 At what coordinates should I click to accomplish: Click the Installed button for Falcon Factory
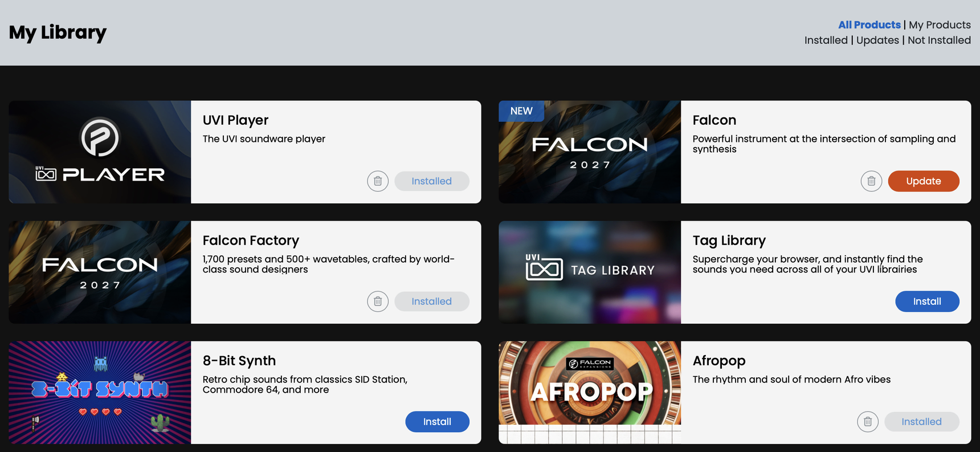[x=432, y=302]
